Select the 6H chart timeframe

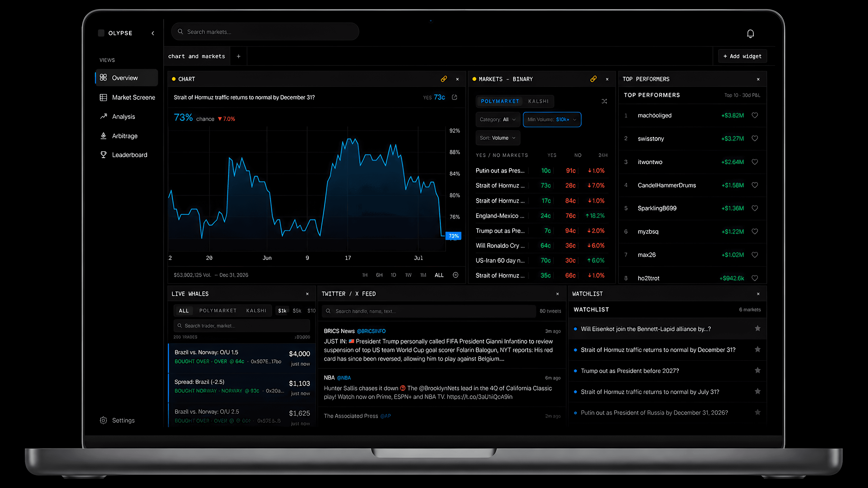click(x=379, y=275)
